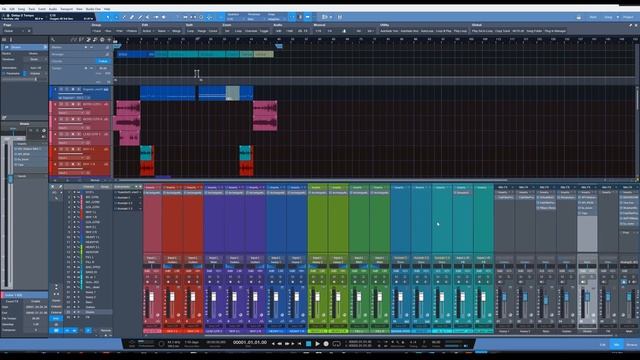The image size is (640, 360).
Task: Click the tempo value in the Tempo track
Action: (x=103, y=68)
